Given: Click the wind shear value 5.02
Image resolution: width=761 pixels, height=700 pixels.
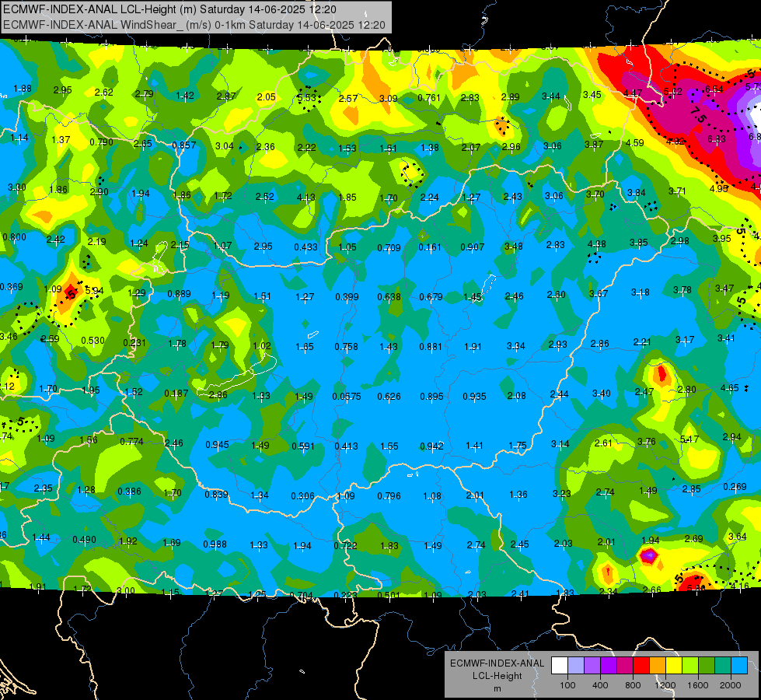Looking at the screenshot, I should coord(672,91).
